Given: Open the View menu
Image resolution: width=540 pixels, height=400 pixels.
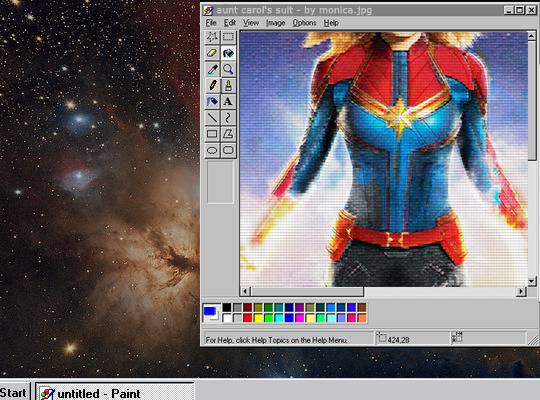Looking at the screenshot, I should click(x=251, y=23).
